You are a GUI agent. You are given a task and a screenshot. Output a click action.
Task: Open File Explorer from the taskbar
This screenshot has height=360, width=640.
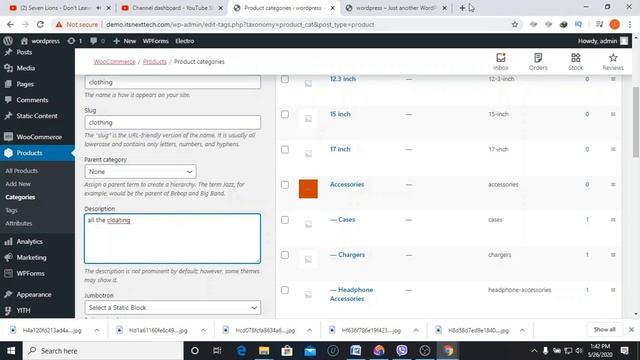264,351
